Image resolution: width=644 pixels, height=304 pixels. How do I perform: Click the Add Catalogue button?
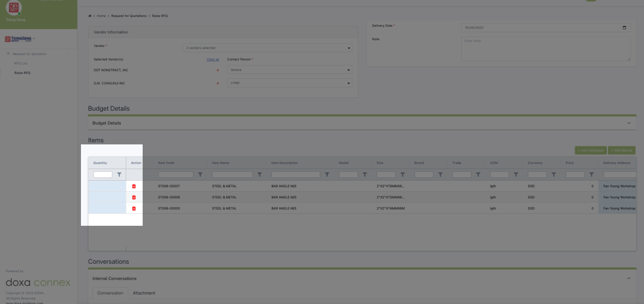tap(591, 151)
